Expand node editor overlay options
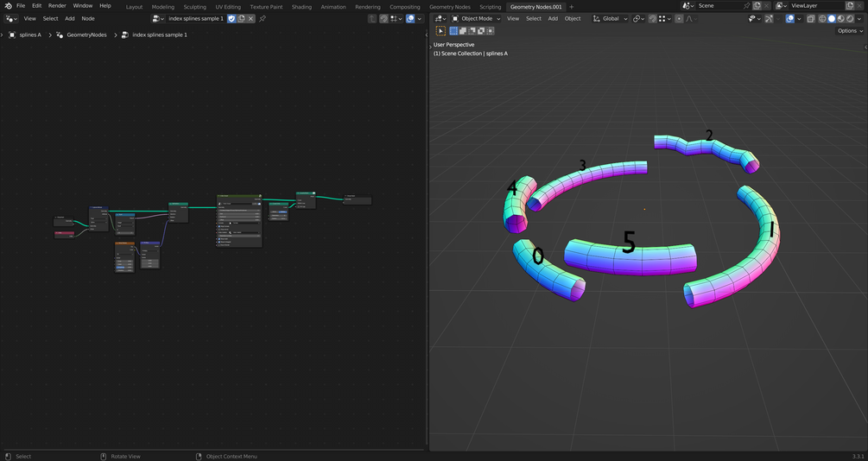Screen dimensions: 868x461 (419, 19)
